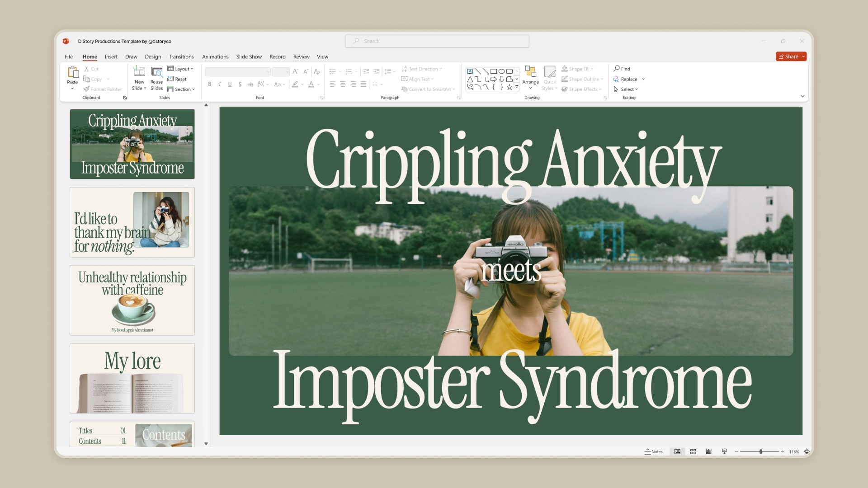
Task: Switch to Slide Sorter view
Action: coord(693,451)
